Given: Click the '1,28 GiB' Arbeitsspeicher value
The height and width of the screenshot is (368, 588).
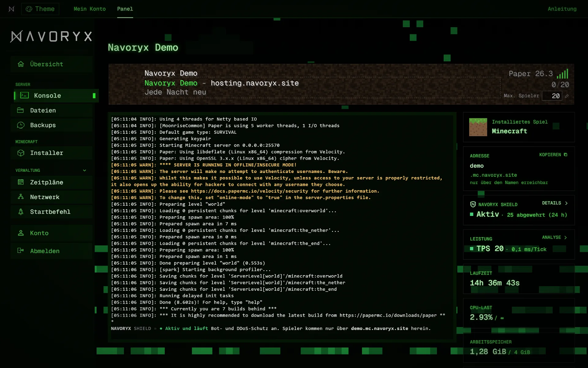Looking at the screenshot, I should pyautogui.click(x=488, y=352).
